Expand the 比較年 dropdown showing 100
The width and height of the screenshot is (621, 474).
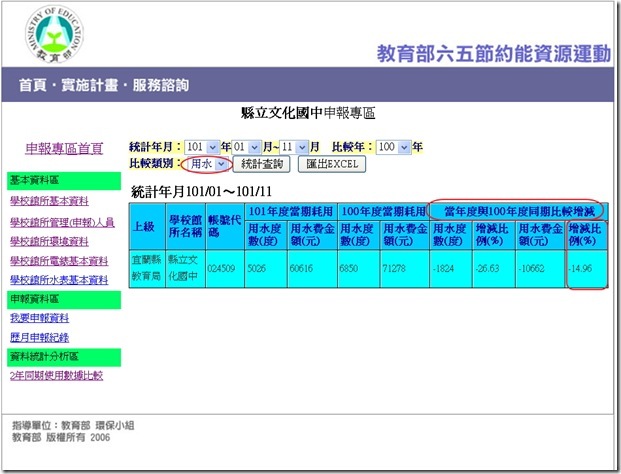pyautogui.click(x=394, y=147)
